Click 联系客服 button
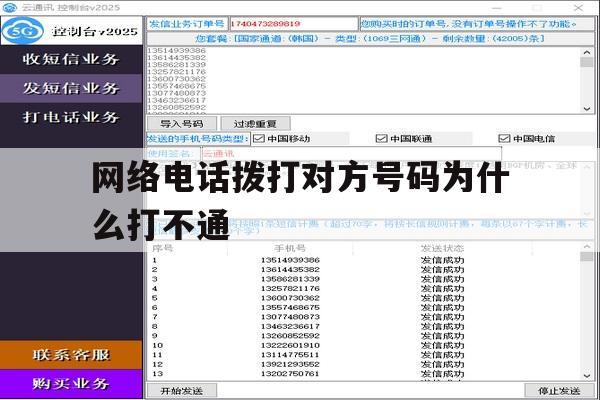 (x=71, y=355)
